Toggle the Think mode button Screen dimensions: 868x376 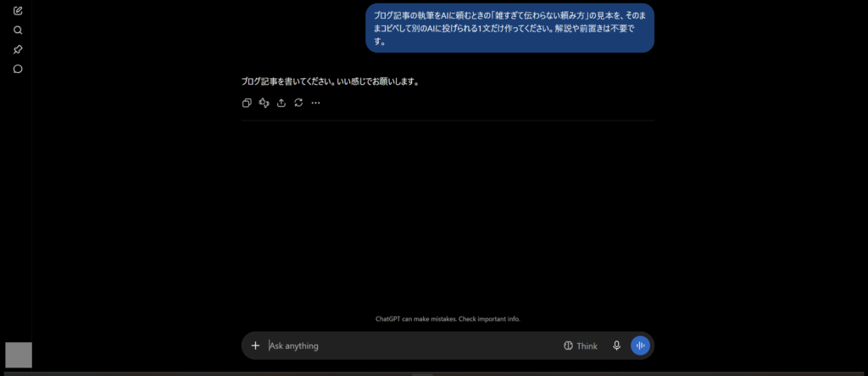pos(580,345)
